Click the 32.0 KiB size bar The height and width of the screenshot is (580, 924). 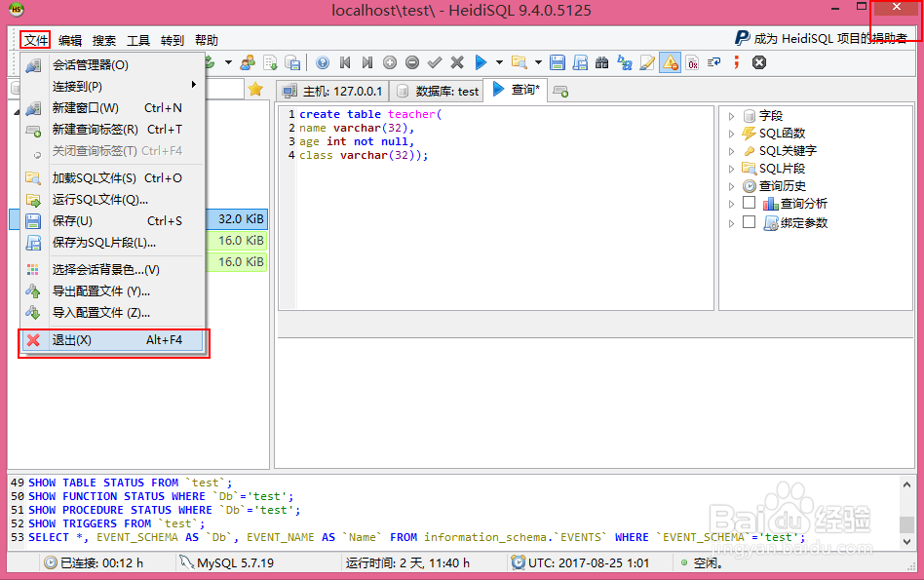point(237,218)
